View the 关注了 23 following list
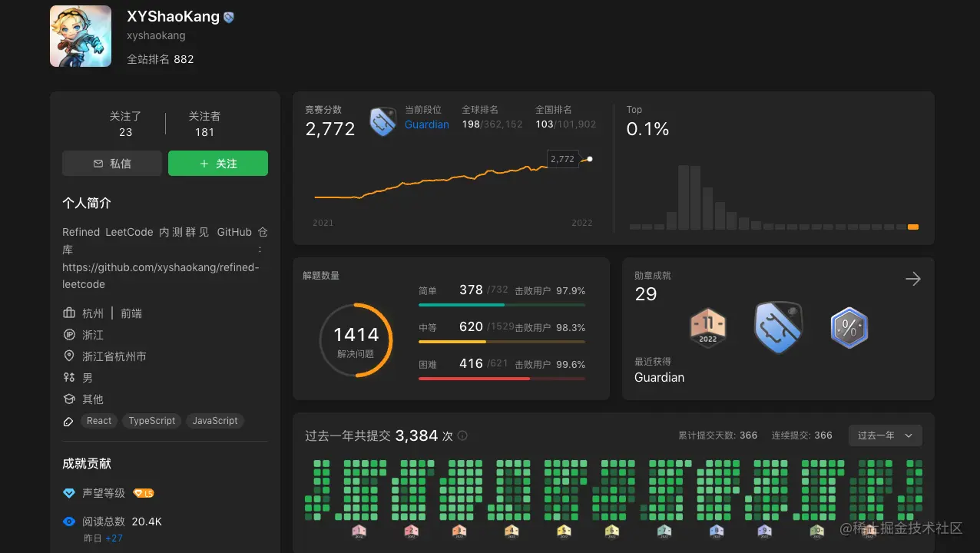980x553 pixels. [125, 124]
